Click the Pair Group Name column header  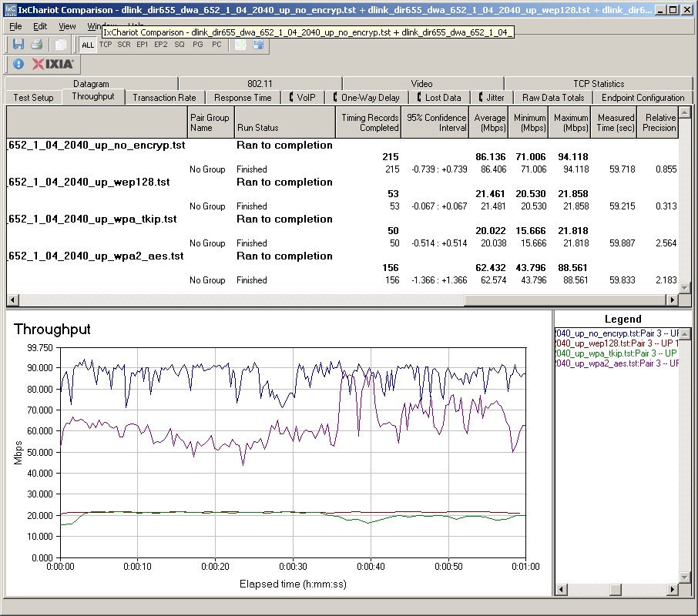[210, 122]
